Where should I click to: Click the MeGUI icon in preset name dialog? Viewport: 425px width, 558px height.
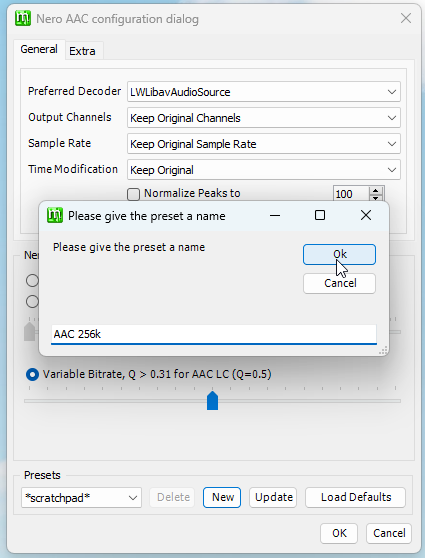tap(55, 215)
